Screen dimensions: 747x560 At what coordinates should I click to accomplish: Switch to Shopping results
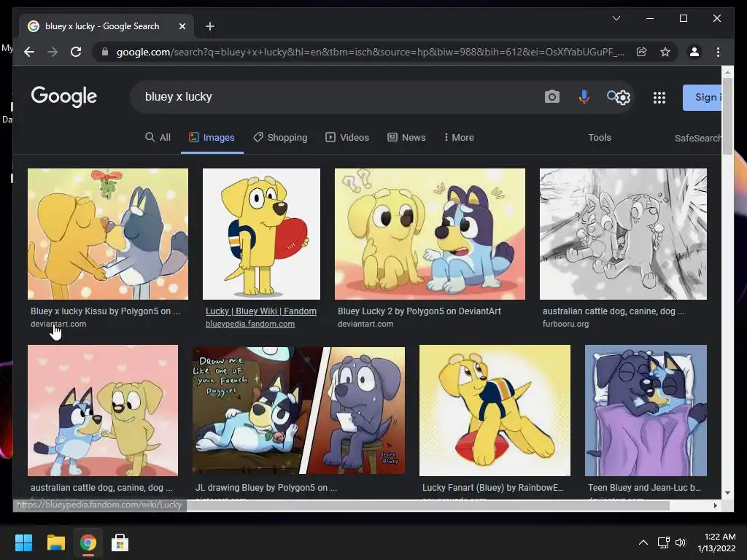pyautogui.click(x=280, y=138)
